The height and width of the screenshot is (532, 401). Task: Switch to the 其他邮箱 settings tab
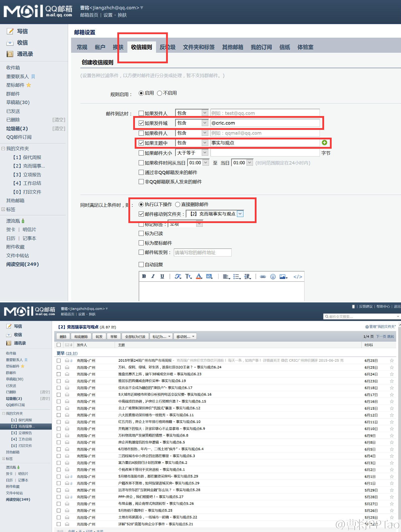[233, 47]
